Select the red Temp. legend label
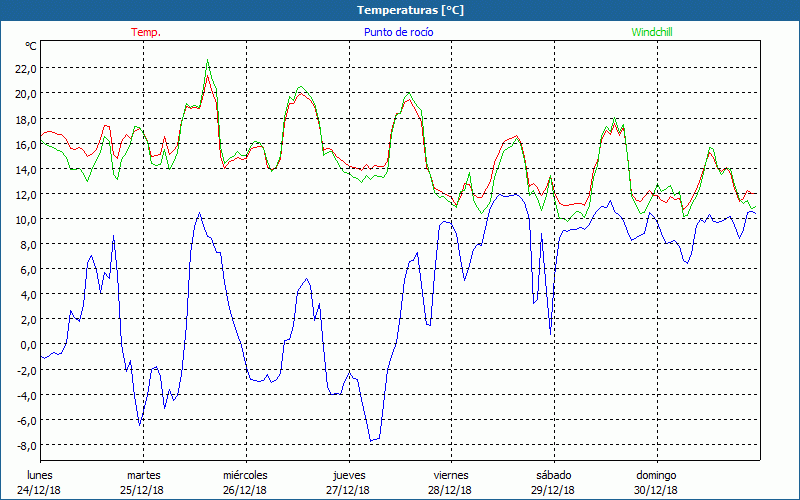Image resolution: width=800 pixels, height=500 pixels. 146,32
